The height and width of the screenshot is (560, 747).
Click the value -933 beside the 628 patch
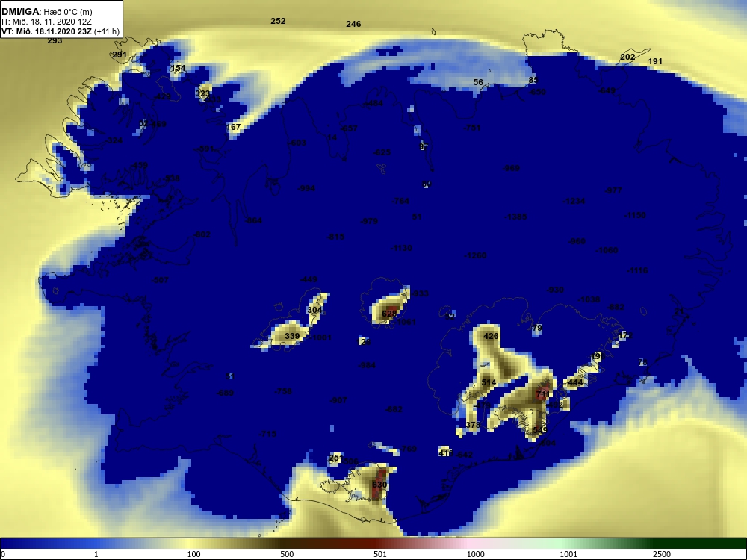420,293
